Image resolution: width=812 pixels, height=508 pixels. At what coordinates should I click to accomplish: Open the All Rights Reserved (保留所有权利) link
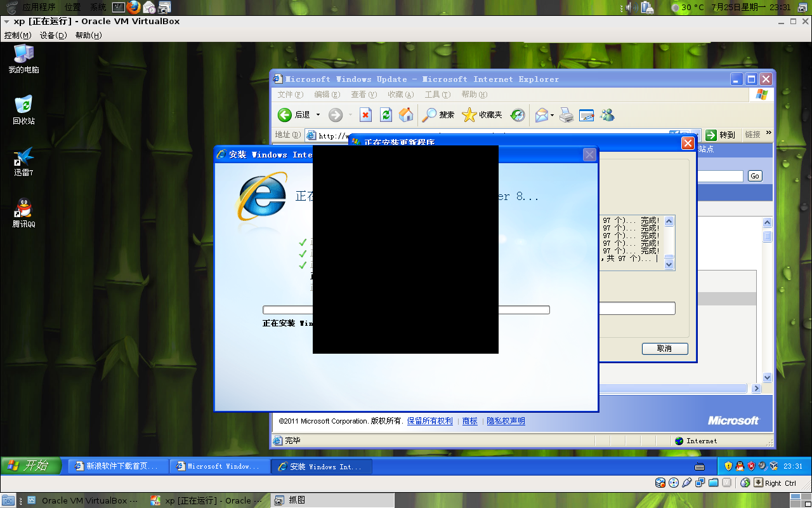click(430, 421)
